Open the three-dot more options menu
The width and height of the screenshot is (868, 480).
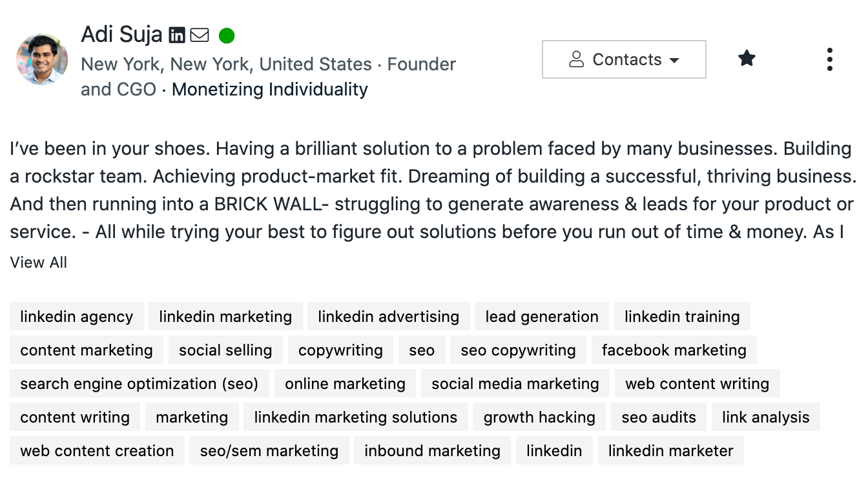830,59
